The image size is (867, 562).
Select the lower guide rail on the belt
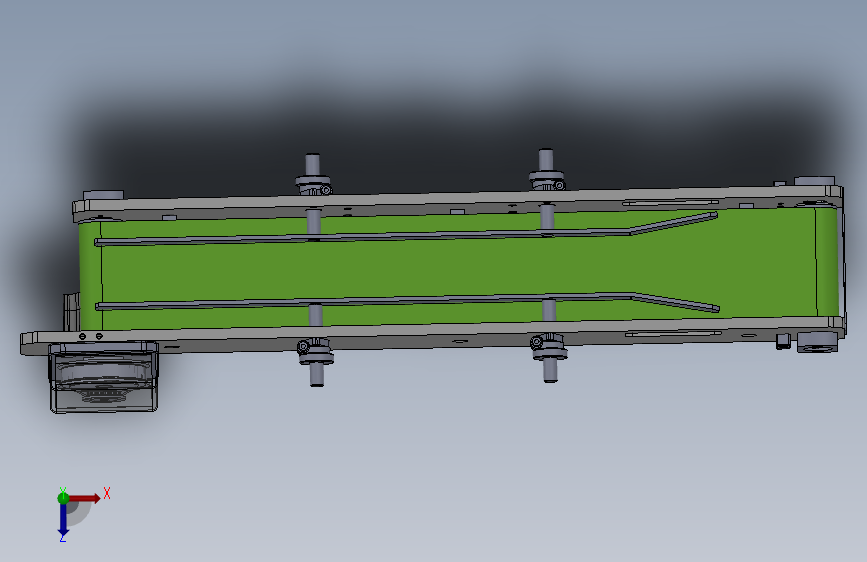click(x=408, y=302)
